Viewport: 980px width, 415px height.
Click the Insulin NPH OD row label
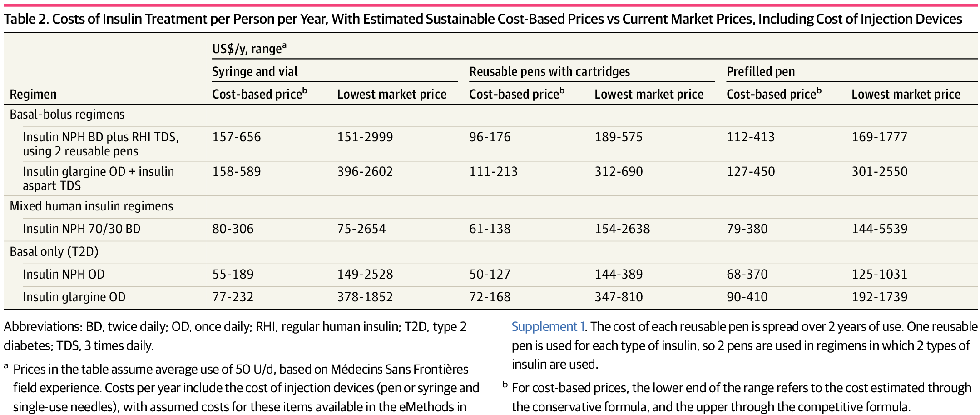[64, 275]
